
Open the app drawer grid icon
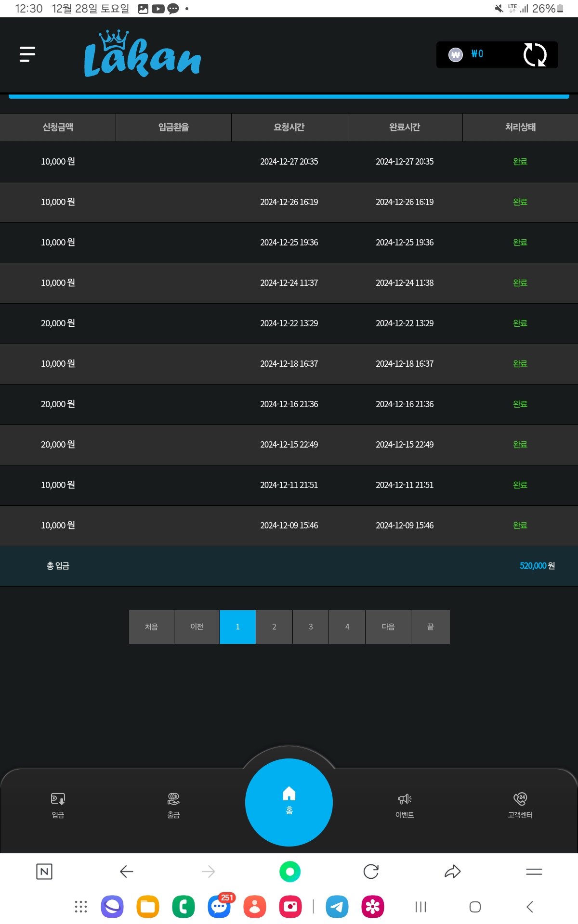[x=81, y=907]
